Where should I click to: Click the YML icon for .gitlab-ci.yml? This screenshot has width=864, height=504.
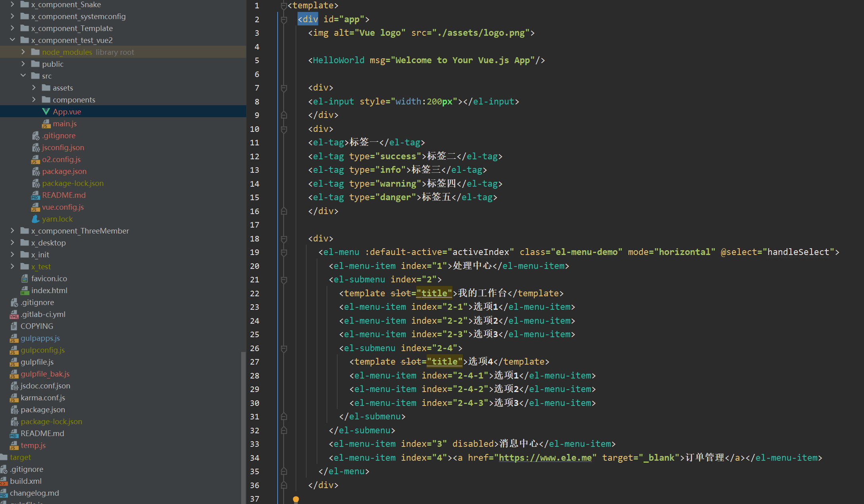pos(14,315)
